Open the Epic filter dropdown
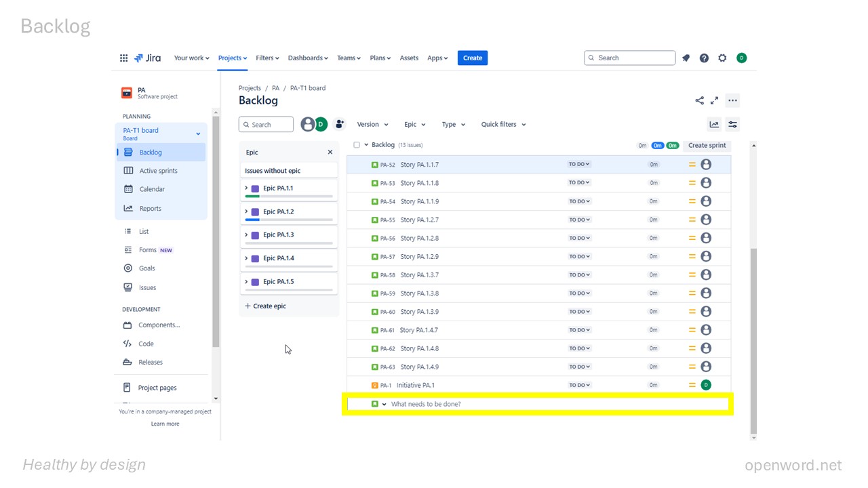The width and height of the screenshot is (868, 488). (414, 125)
